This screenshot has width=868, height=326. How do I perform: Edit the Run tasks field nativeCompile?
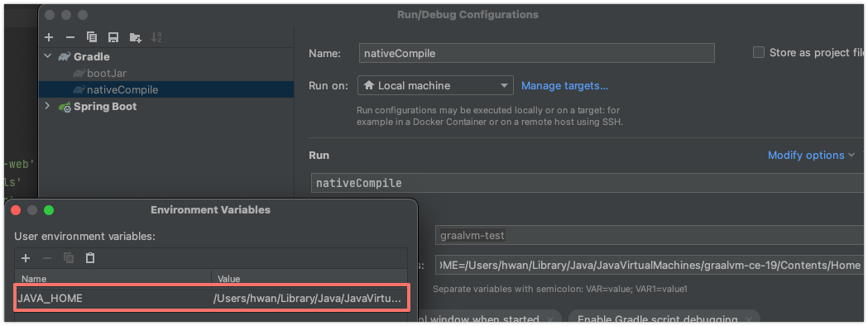[588, 183]
